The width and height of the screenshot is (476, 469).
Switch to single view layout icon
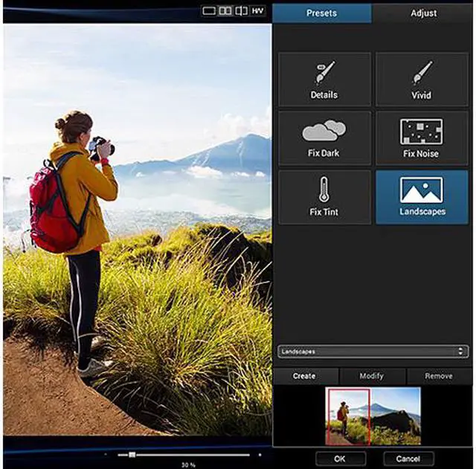pos(209,11)
